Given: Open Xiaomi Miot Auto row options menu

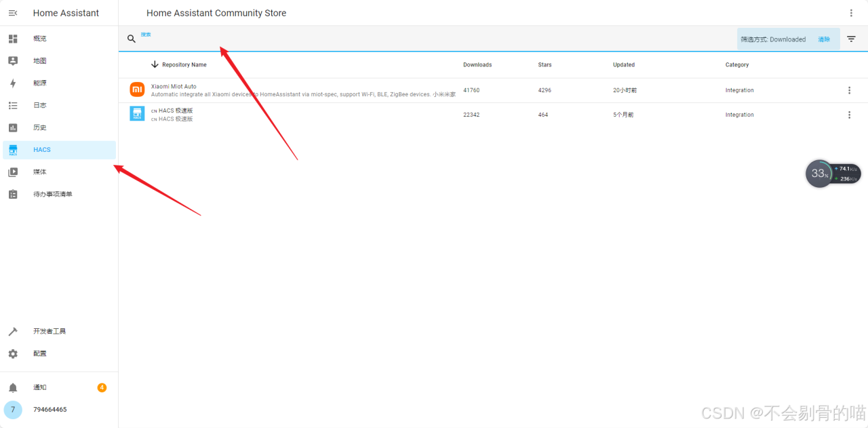Looking at the screenshot, I should (849, 90).
